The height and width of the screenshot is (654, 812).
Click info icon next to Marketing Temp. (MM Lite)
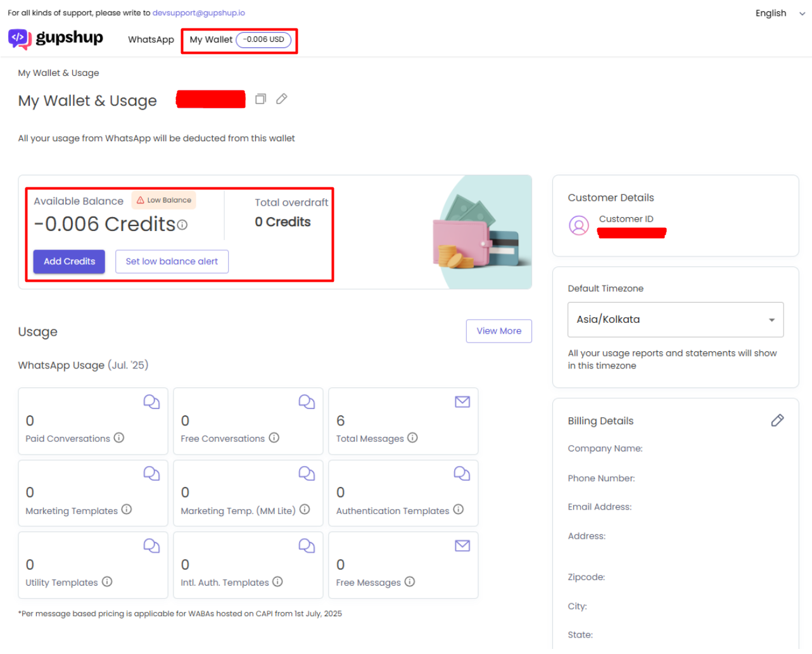coord(305,510)
